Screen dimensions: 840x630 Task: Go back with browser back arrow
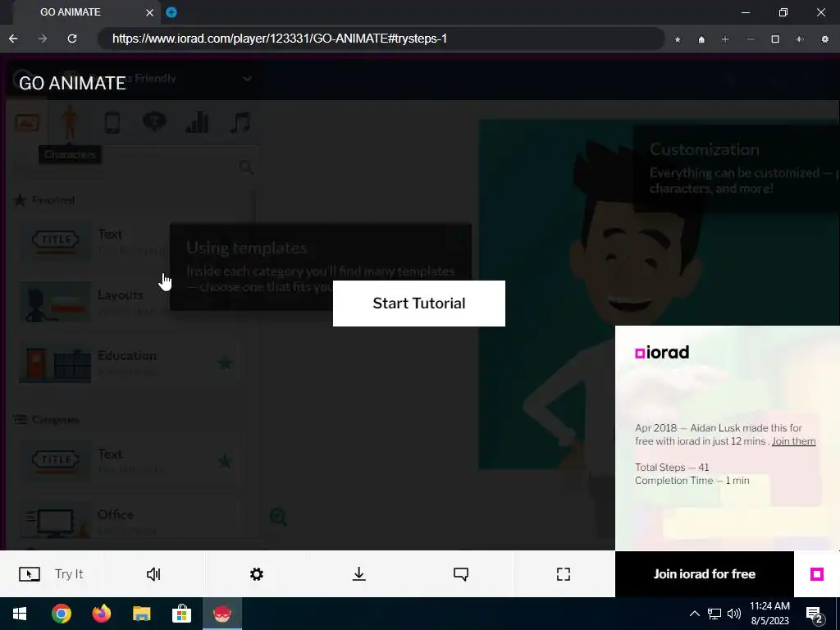(x=13, y=39)
